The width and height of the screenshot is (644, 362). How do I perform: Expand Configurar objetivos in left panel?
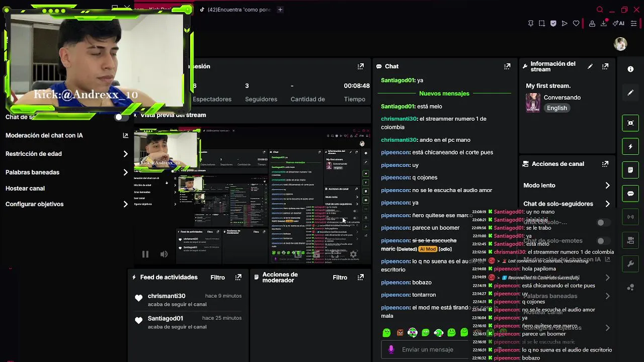[x=125, y=204]
